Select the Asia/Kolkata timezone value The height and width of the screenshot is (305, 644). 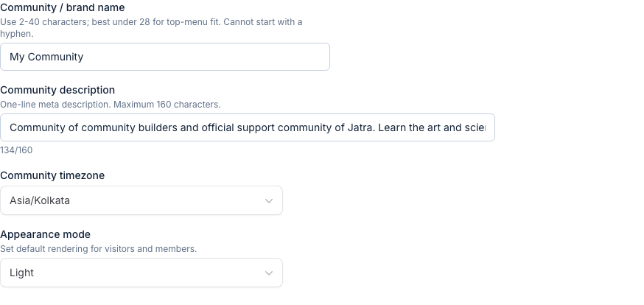coord(40,200)
